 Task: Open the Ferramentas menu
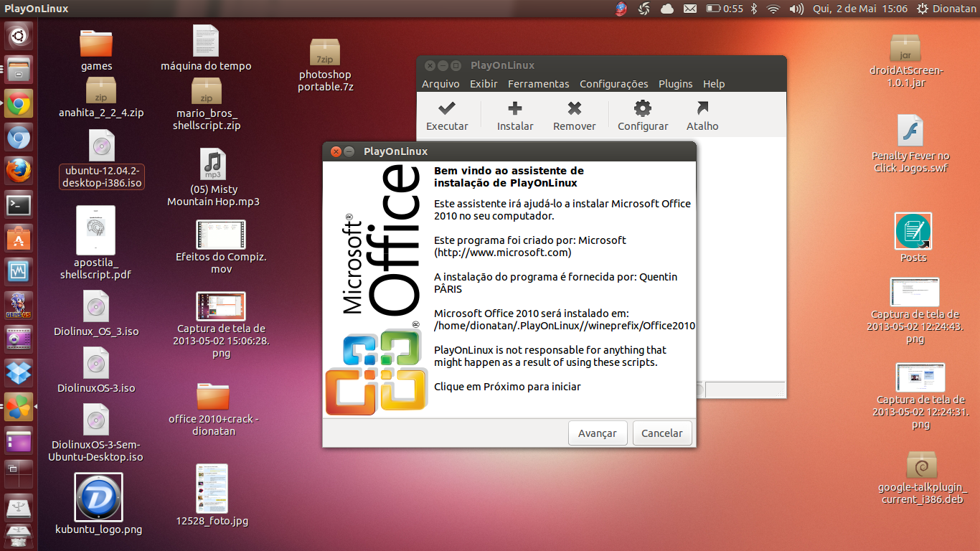[538, 84]
